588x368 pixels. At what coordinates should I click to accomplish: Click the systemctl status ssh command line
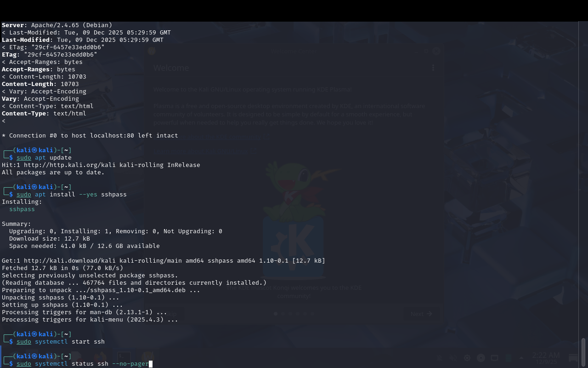coord(83,364)
